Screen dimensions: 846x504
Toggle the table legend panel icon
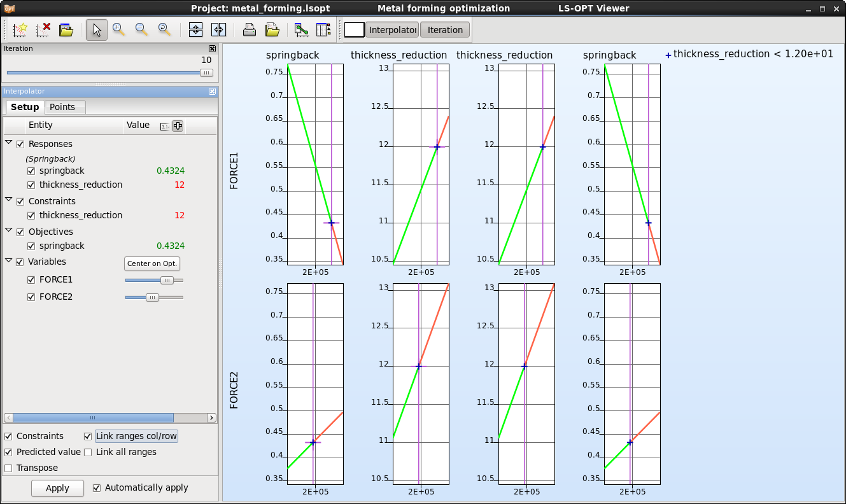point(324,29)
